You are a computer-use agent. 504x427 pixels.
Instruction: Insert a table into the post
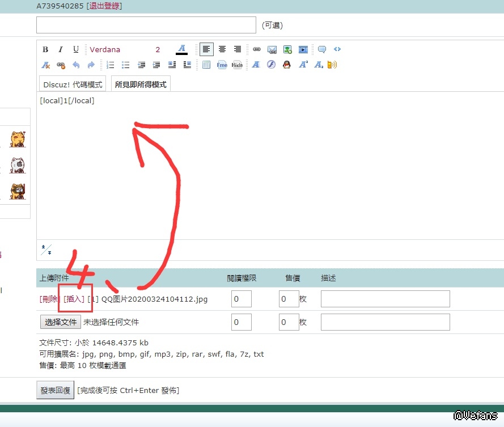[x=206, y=65]
